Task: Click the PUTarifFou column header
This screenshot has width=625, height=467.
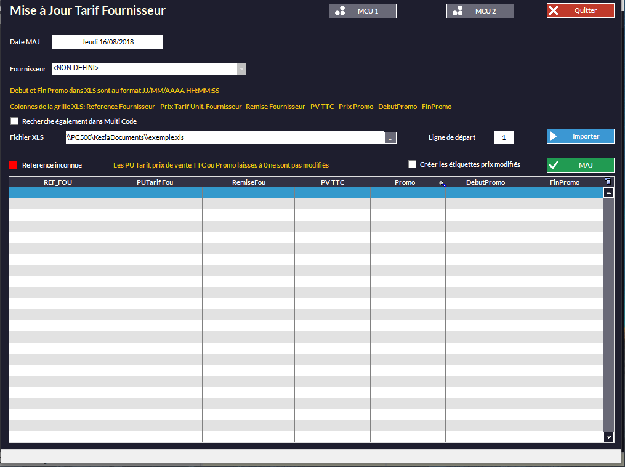Action: pyautogui.click(x=155, y=182)
